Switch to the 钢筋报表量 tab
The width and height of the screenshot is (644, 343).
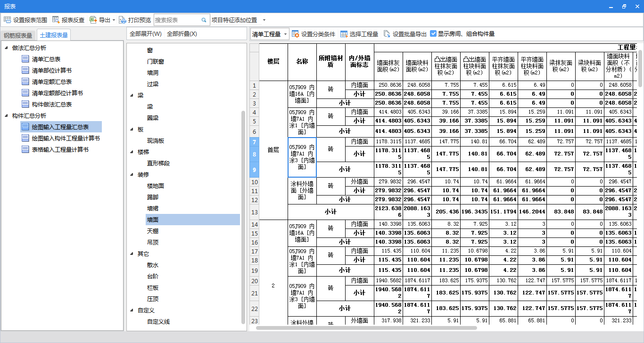point(18,35)
